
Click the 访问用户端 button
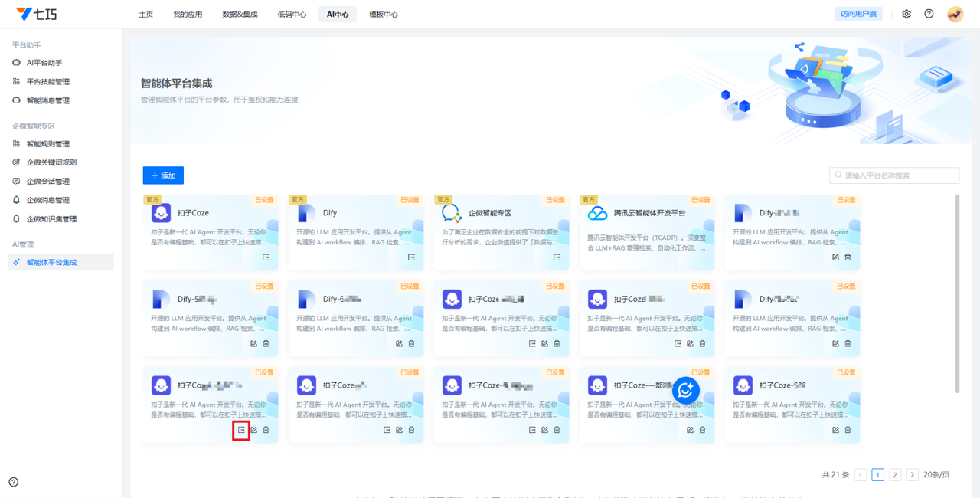pyautogui.click(x=858, y=14)
